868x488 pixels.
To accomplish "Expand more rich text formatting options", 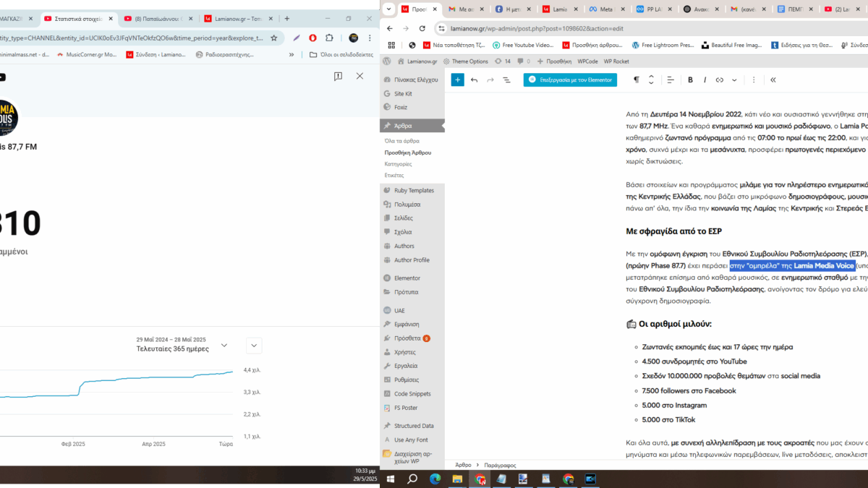I will coord(734,80).
